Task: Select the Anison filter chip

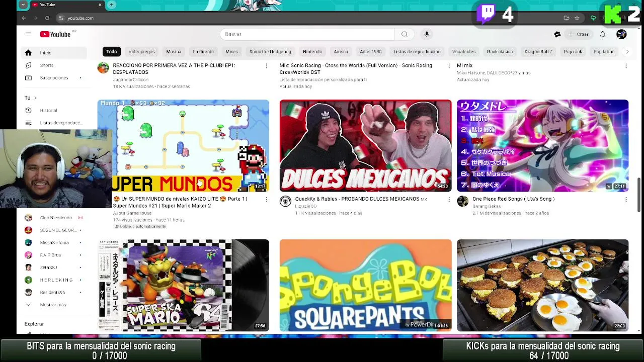Action: tap(341, 51)
